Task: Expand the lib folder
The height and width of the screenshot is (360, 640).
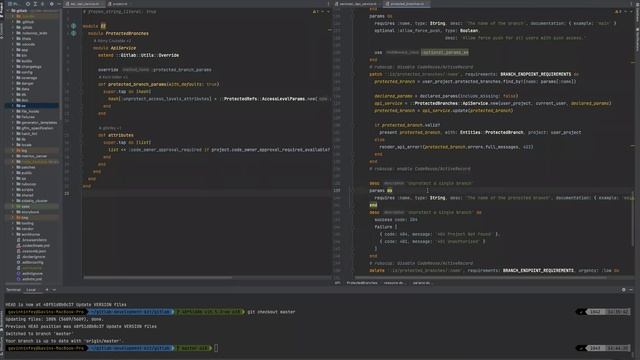Action: (x=13, y=139)
